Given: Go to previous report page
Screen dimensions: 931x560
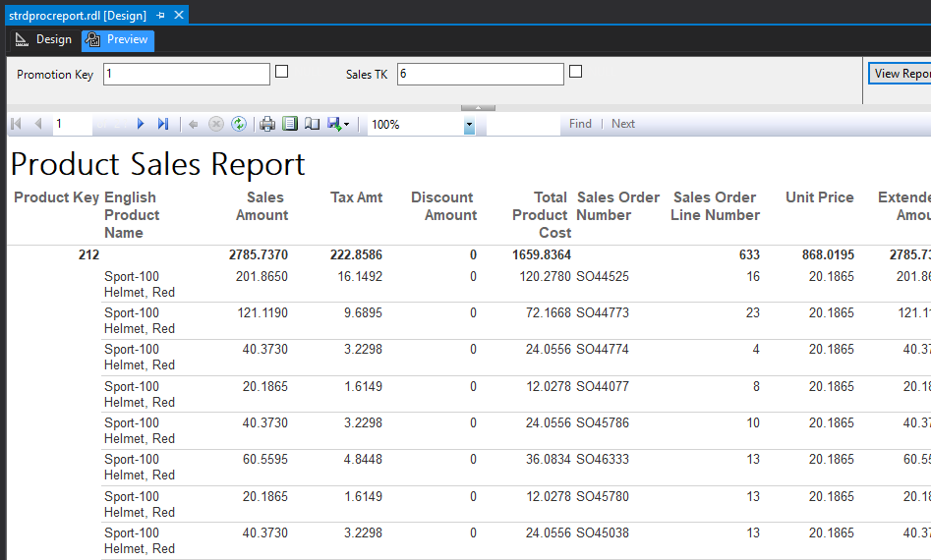Looking at the screenshot, I should coord(38,124).
